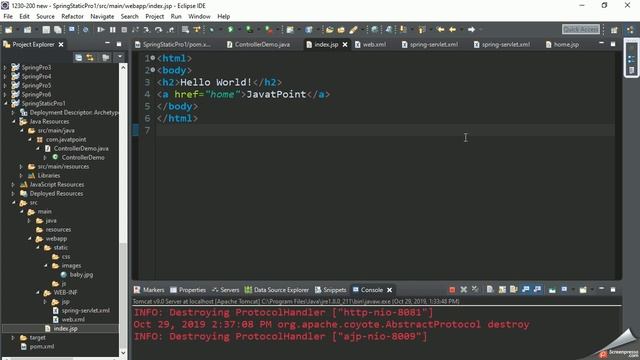Expand the target folder node
The height and width of the screenshot is (360, 640).
click(x=13, y=338)
